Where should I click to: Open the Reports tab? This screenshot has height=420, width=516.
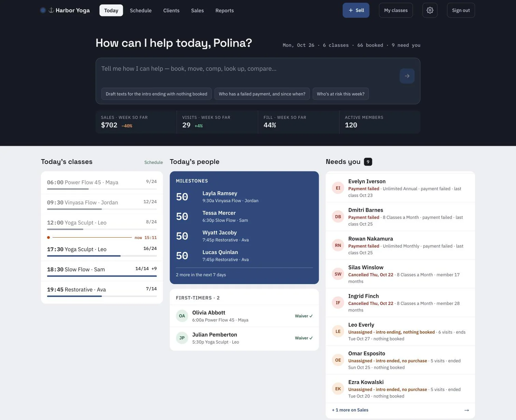click(225, 11)
